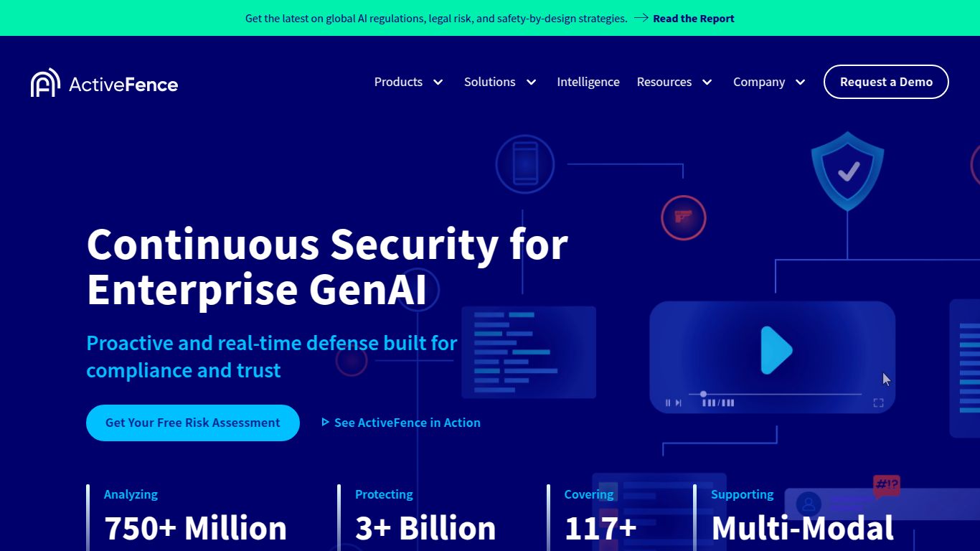Click the smartphone illustration icon
This screenshot has height=551, width=980.
tap(524, 164)
